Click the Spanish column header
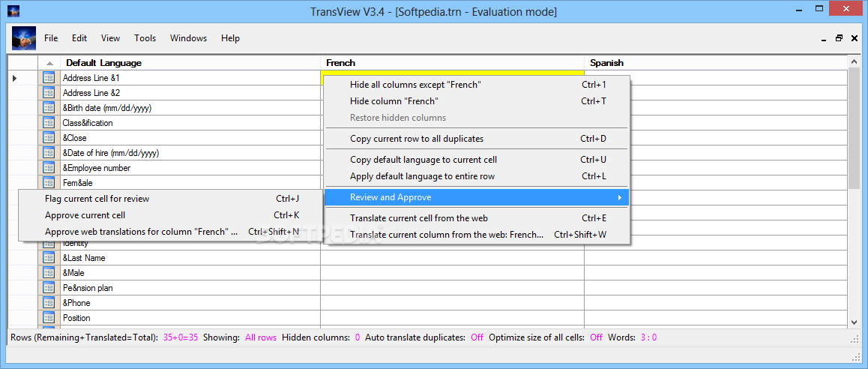This screenshot has width=868, height=369. click(x=716, y=63)
